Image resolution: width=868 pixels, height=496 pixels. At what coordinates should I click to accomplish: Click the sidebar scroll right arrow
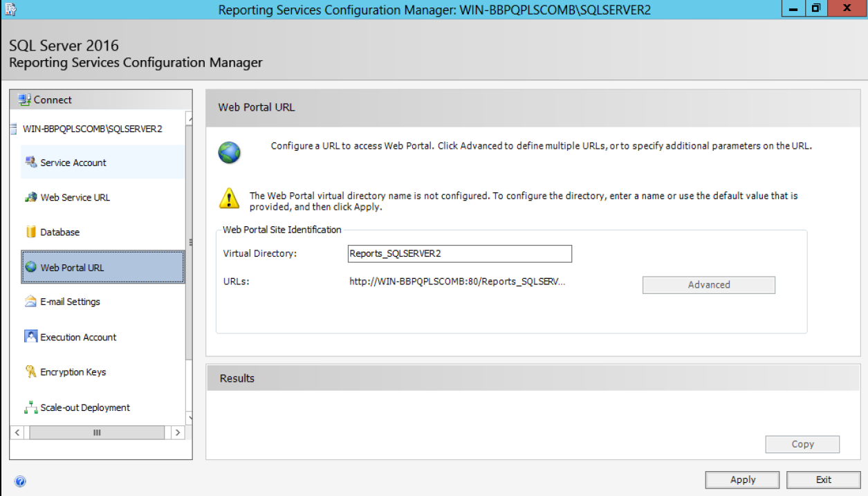[x=178, y=432]
